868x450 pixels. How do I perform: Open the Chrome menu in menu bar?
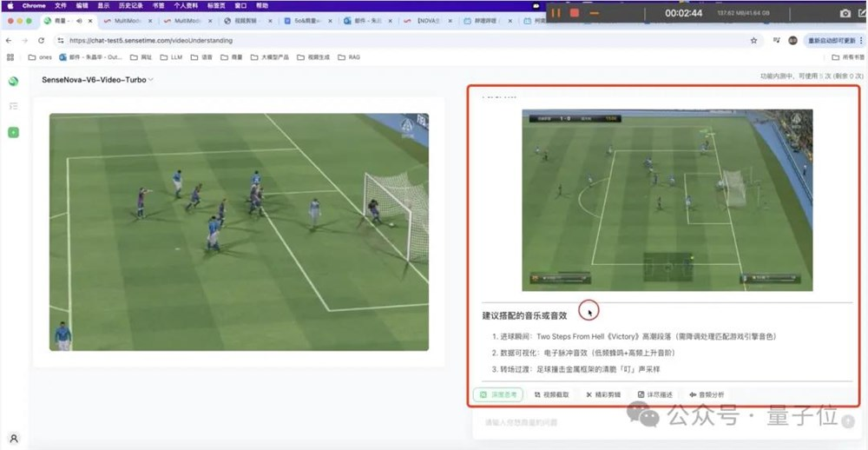(x=34, y=5)
